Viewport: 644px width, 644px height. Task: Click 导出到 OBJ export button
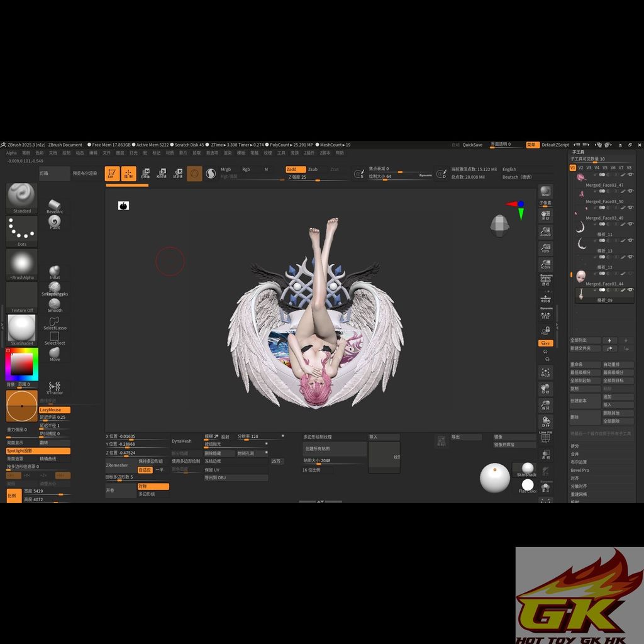pos(236,478)
